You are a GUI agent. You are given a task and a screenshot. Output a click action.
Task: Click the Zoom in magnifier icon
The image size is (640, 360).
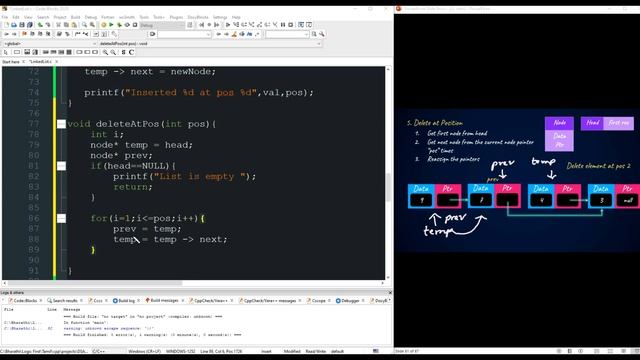click(x=105, y=52)
